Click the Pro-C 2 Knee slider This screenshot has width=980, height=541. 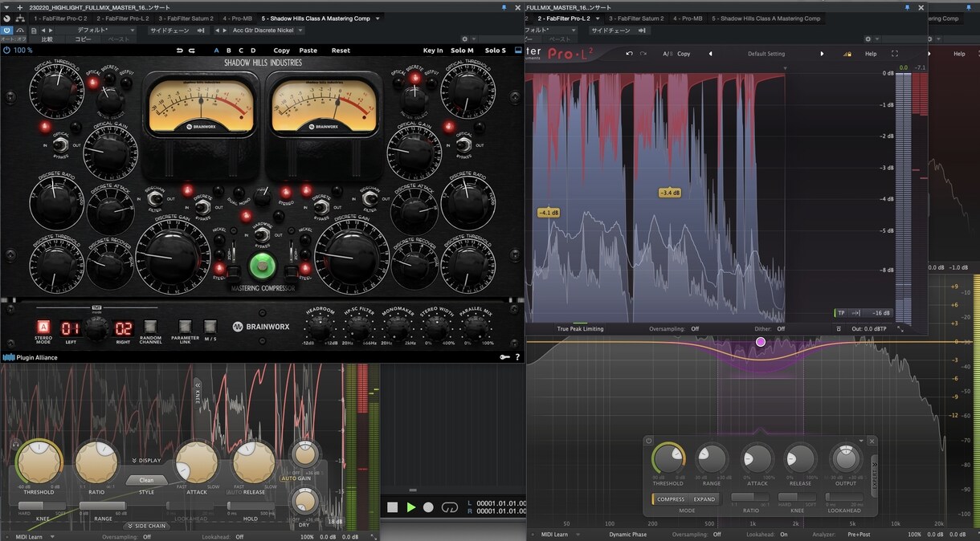(42, 506)
